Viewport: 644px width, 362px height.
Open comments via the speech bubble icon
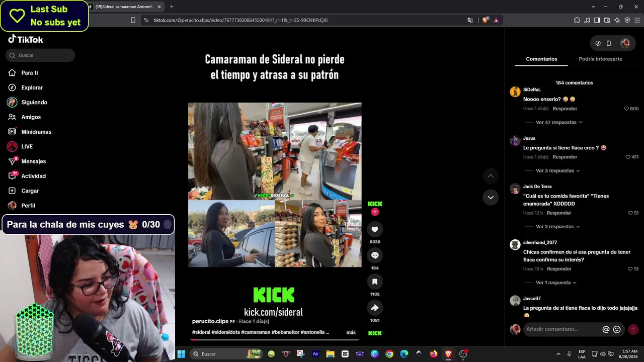[375, 255]
